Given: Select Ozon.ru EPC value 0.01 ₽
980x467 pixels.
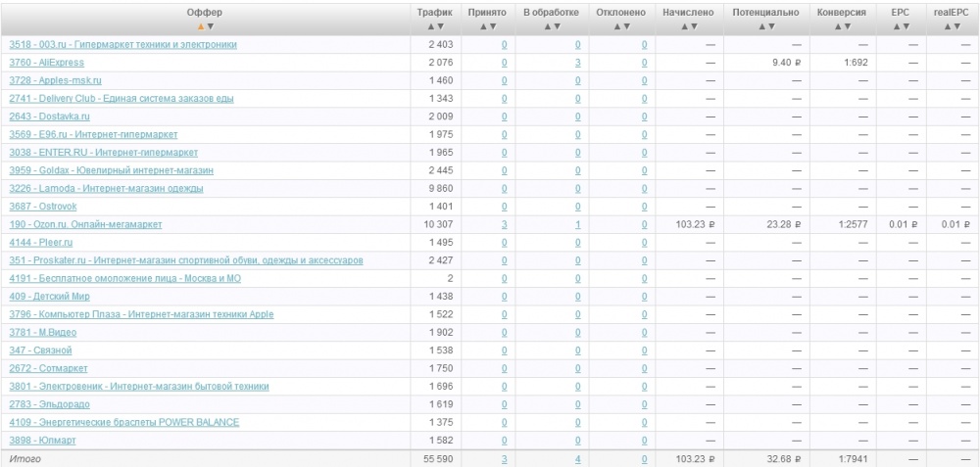Looking at the screenshot, I should tap(904, 224).
